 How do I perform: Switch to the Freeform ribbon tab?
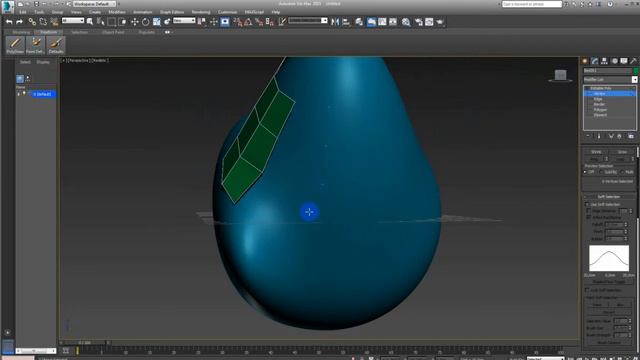(49, 32)
